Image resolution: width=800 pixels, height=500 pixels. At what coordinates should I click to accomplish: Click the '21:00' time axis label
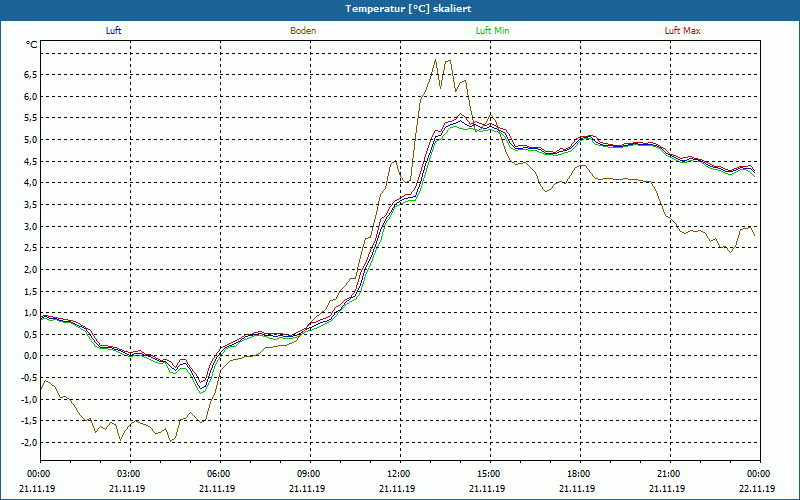(670, 474)
